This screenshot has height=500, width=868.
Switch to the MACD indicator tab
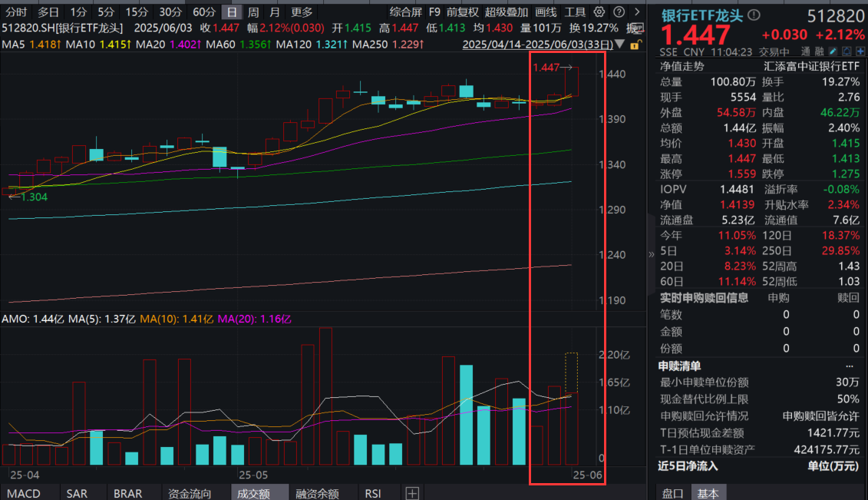click(23, 493)
